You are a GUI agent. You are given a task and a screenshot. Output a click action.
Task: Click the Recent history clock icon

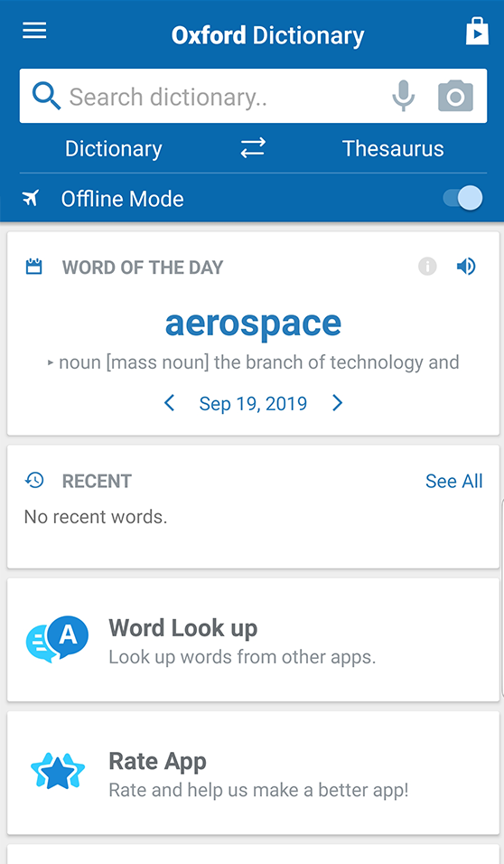pos(34,481)
